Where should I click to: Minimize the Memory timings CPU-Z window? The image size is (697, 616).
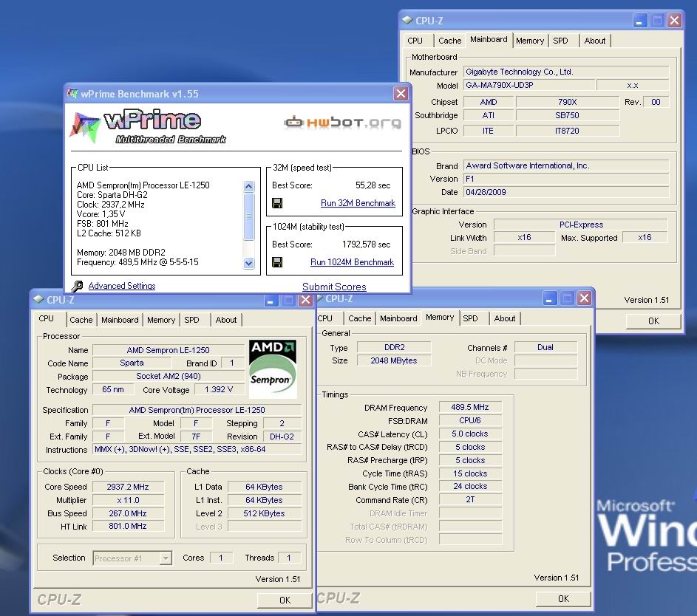click(549, 298)
